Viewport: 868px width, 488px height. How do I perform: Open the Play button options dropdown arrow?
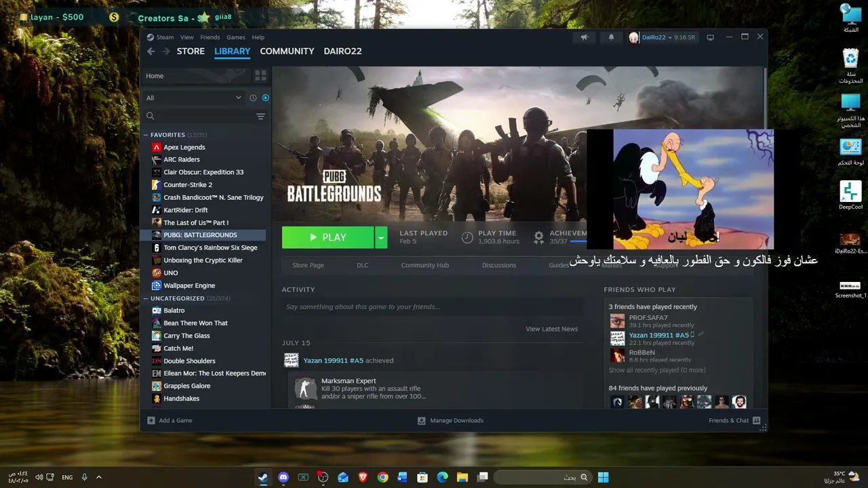tap(381, 237)
